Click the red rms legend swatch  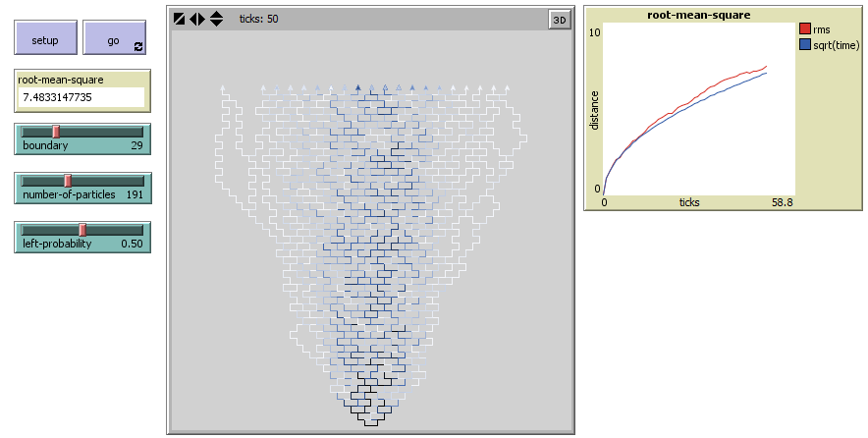806,29
